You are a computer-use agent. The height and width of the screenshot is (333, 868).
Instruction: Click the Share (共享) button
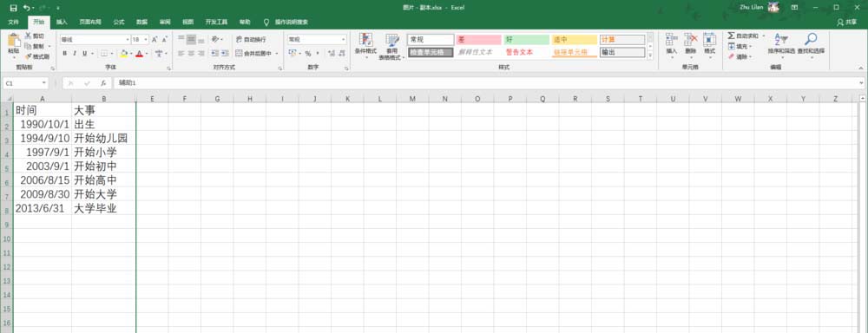tap(847, 23)
